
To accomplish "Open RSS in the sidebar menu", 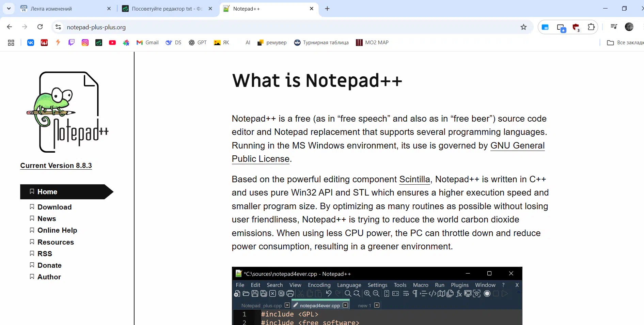I will click(41, 254).
